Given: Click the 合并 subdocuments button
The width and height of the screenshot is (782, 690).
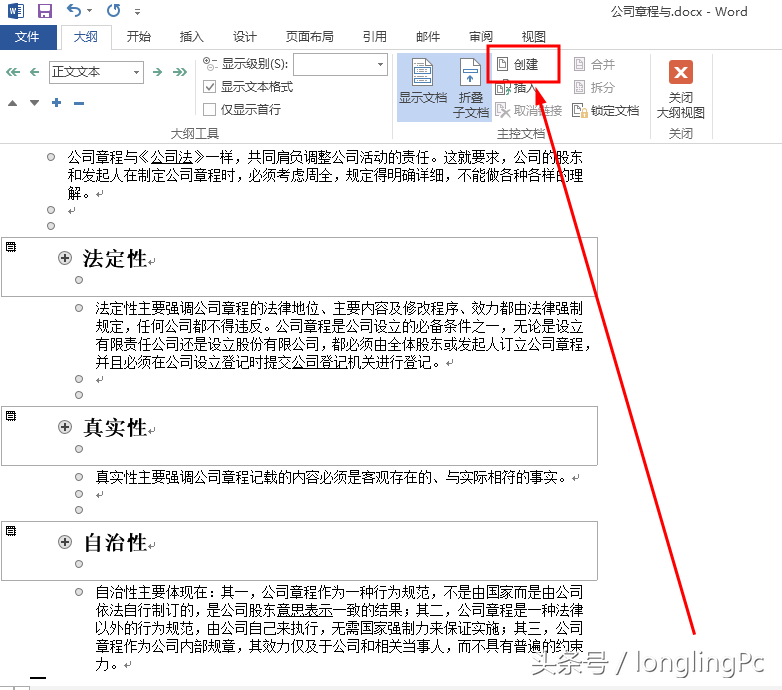Looking at the screenshot, I should point(594,64).
